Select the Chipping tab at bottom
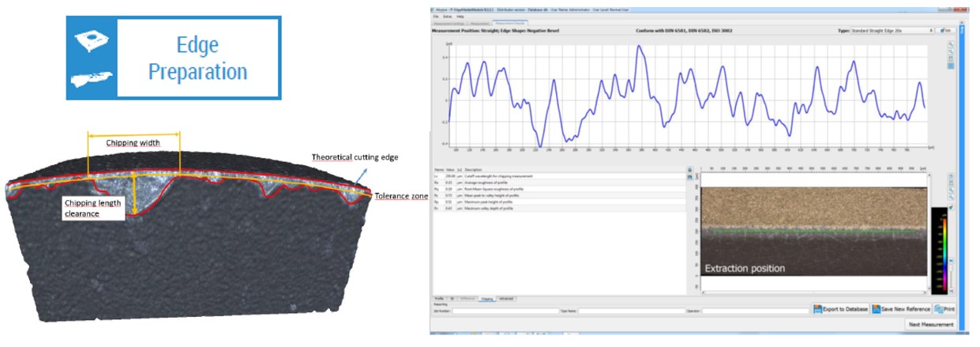Screen dimensions: 980x347 486,299
